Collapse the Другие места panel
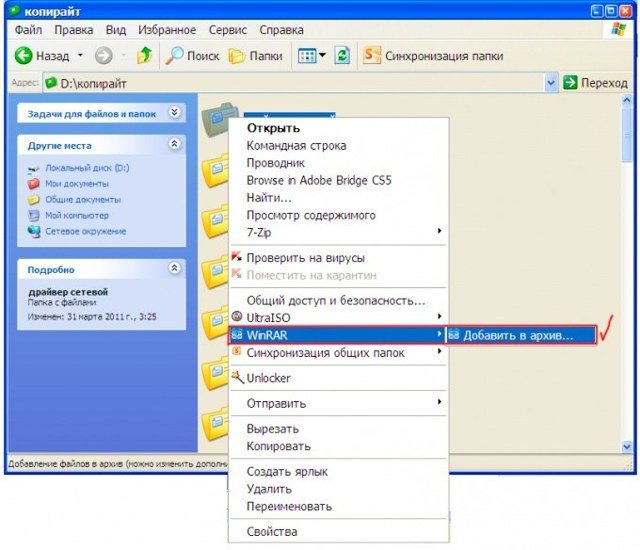640x550 pixels. pyautogui.click(x=175, y=144)
